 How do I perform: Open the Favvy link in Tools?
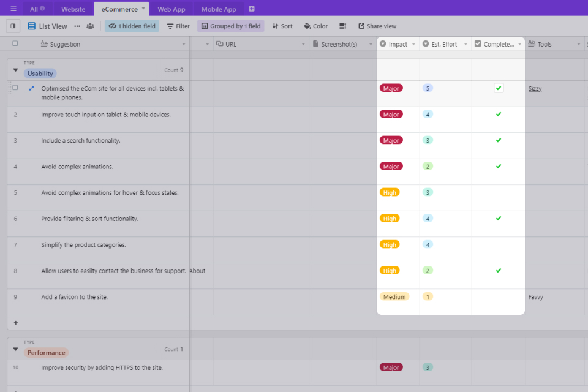click(x=536, y=296)
